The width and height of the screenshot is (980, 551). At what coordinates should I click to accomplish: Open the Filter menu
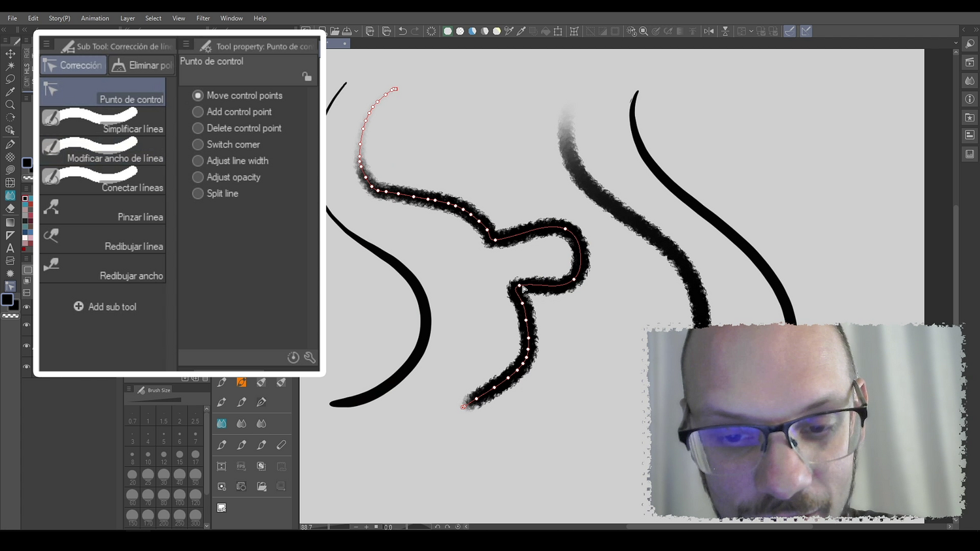[x=203, y=18]
